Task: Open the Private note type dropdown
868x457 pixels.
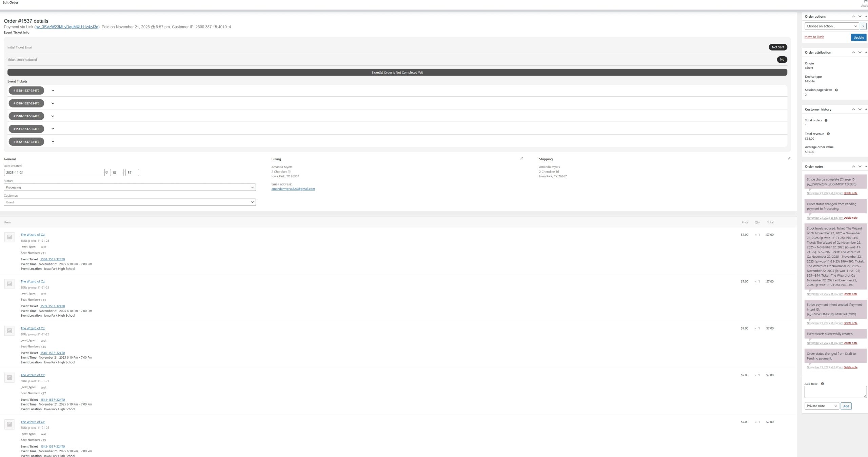Action: click(x=822, y=406)
